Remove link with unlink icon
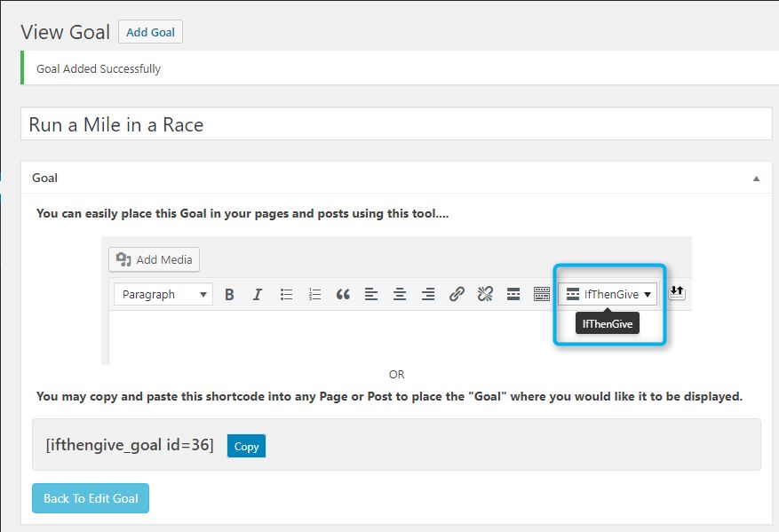This screenshot has width=779, height=532. (x=485, y=295)
